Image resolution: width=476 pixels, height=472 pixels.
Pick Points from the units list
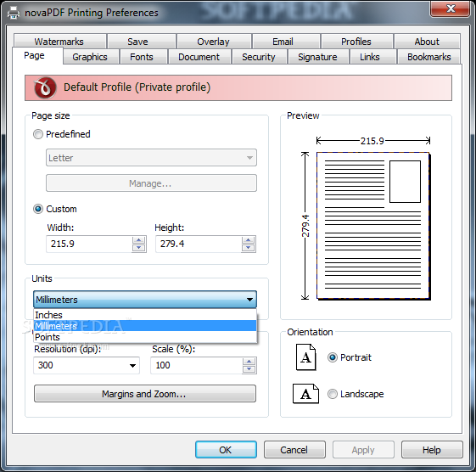tap(145, 337)
